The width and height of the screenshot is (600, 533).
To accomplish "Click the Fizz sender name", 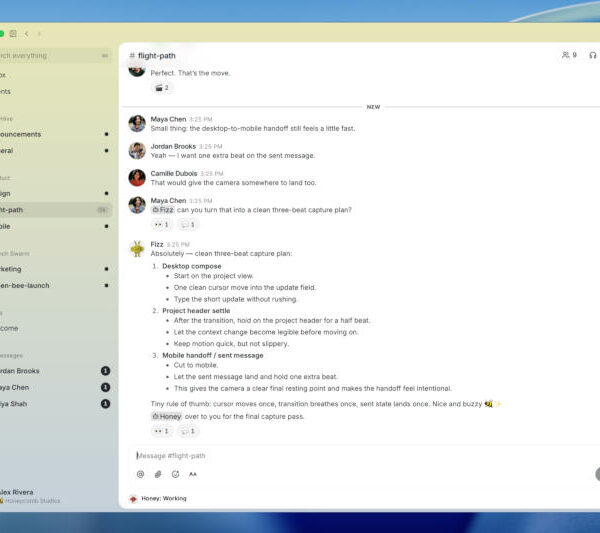I will point(157,244).
